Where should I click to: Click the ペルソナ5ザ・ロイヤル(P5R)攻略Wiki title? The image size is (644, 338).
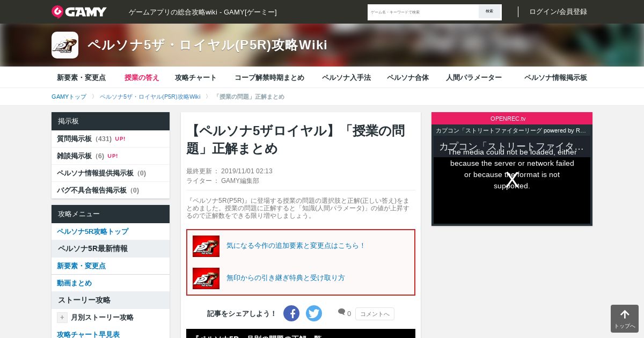pos(207,45)
